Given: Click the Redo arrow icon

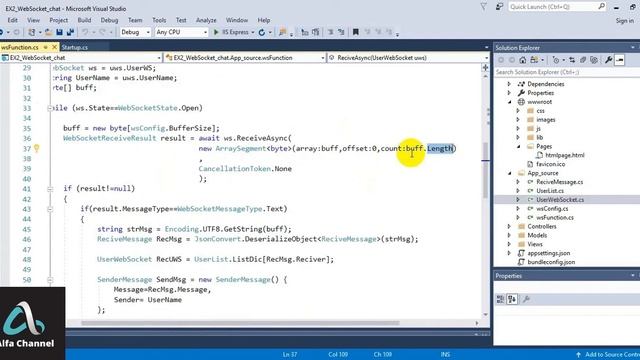Looking at the screenshot, I should click(102, 32).
